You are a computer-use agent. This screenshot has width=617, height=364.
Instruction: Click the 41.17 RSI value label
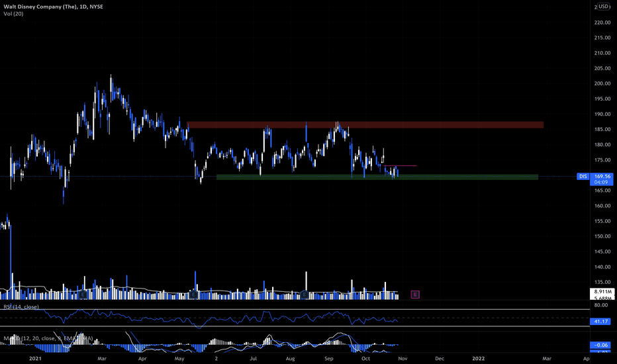coord(601,322)
